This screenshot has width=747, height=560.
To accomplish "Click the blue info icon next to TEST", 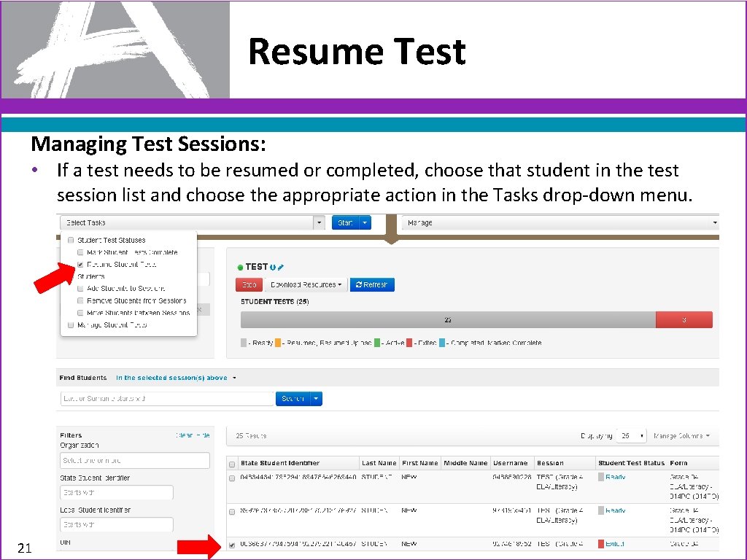I will pyautogui.click(x=274, y=265).
